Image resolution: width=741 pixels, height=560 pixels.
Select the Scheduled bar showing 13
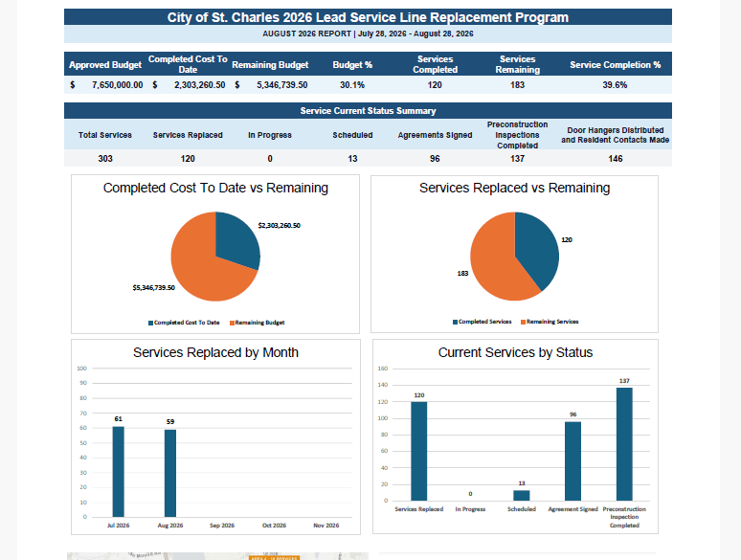[x=522, y=495]
